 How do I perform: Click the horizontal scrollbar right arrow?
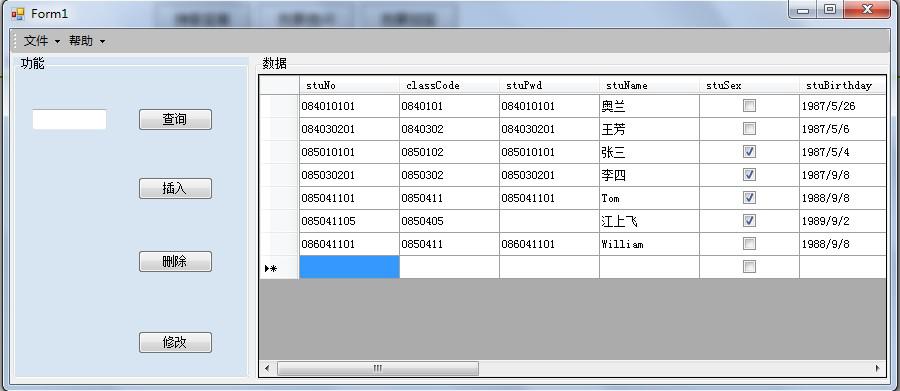click(878, 368)
